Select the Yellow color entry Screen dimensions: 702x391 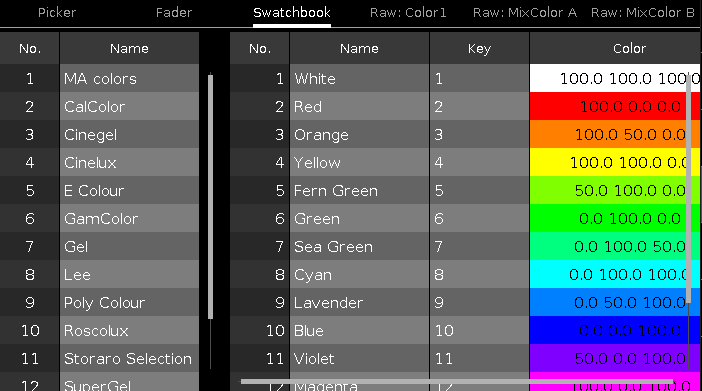[360, 163]
